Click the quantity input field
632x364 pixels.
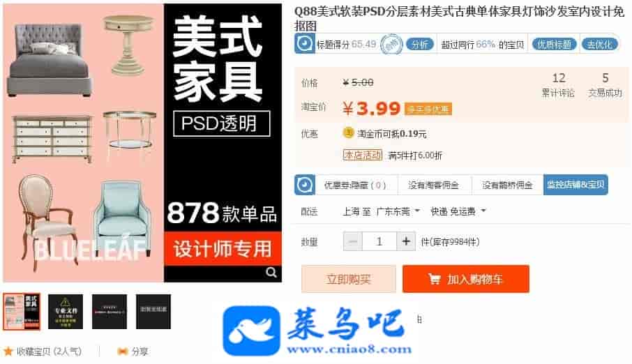[x=379, y=241]
